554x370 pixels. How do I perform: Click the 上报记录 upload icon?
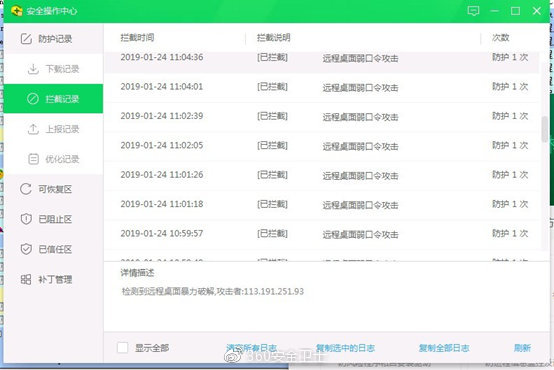[x=33, y=129]
